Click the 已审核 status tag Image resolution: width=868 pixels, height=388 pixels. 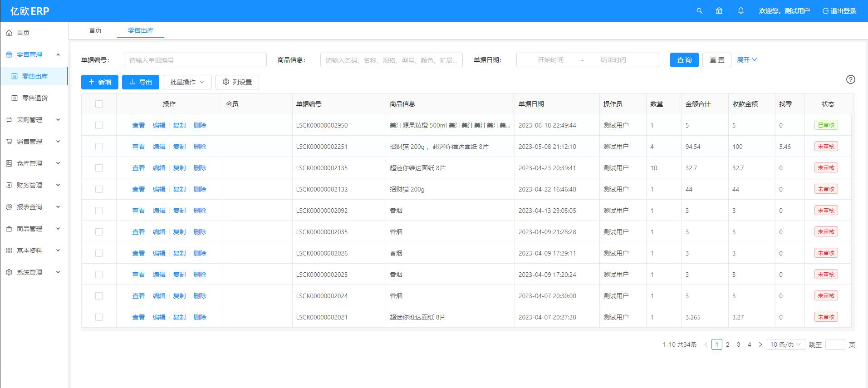[826, 125]
